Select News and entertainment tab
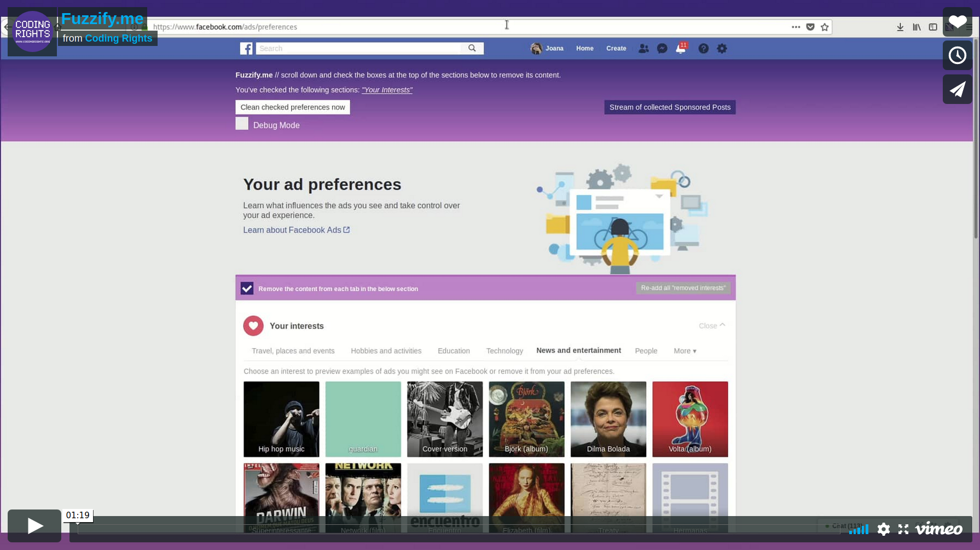 (578, 350)
